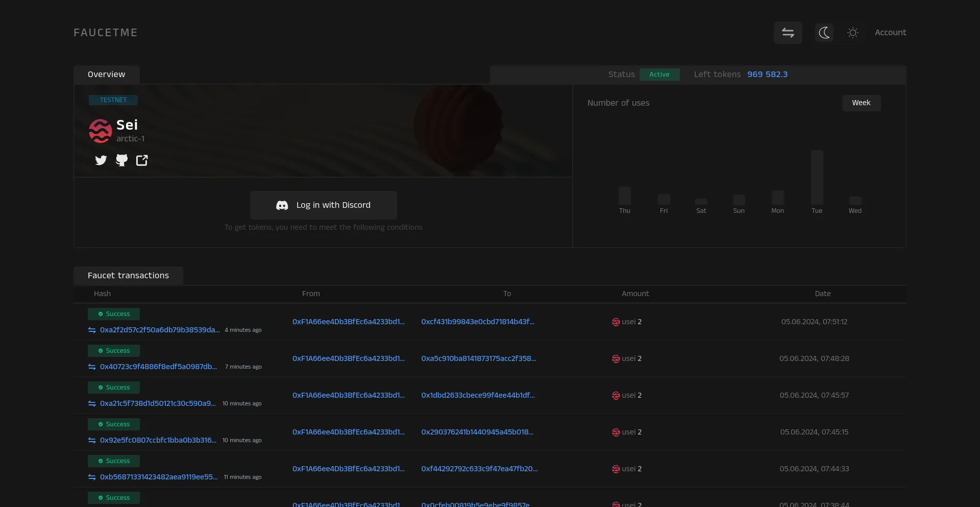Click the swap arrows button in header
Viewport: 980px width, 507px height.
(x=788, y=33)
